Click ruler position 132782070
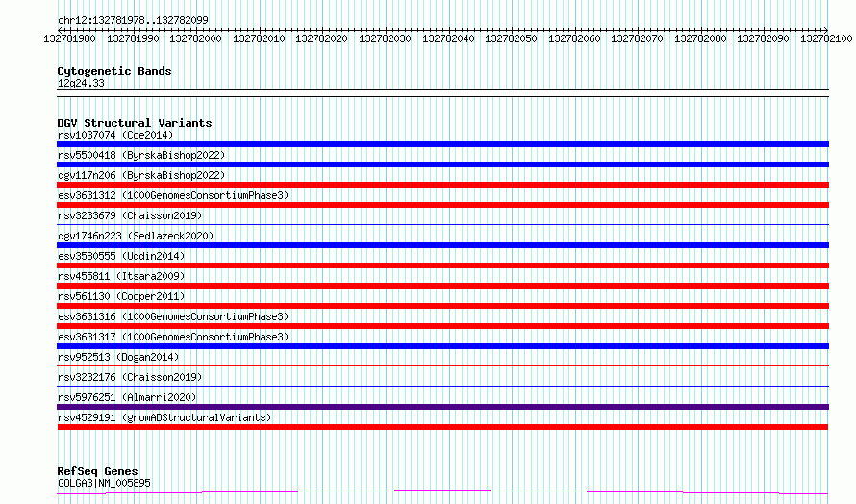 [x=637, y=38]
